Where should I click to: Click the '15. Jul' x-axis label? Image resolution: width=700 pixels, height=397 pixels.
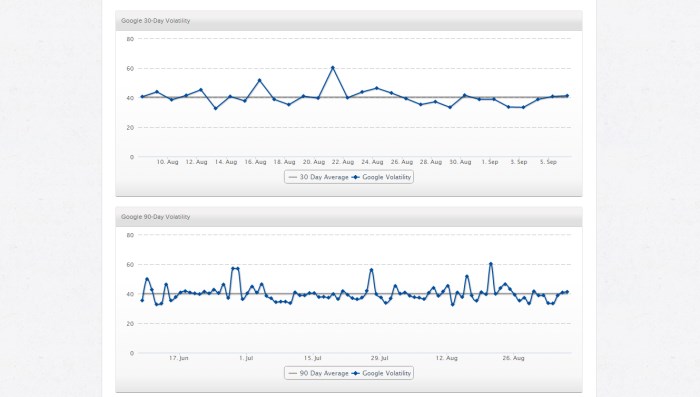click(312, 358)
